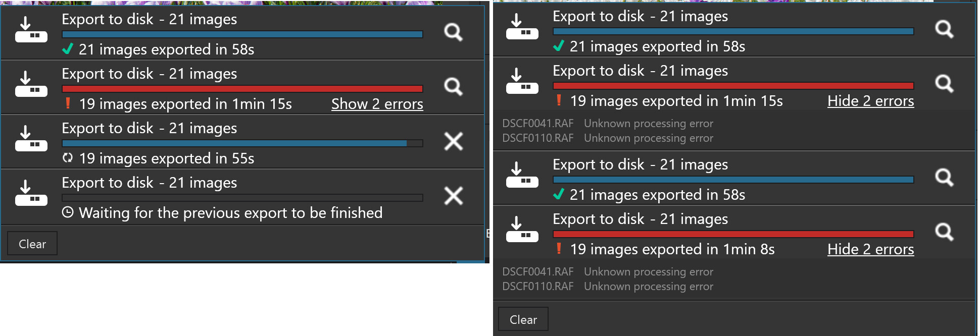Collapse errors for the 1min 15s export on right
The image size is (980, 336).
(870, 101)
